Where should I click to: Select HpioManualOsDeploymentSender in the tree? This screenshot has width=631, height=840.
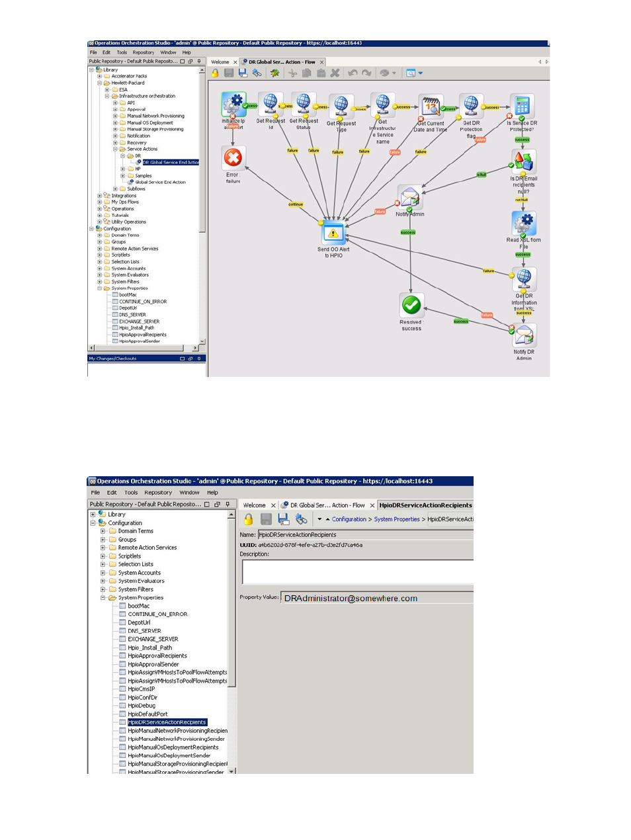coord(169,756)
